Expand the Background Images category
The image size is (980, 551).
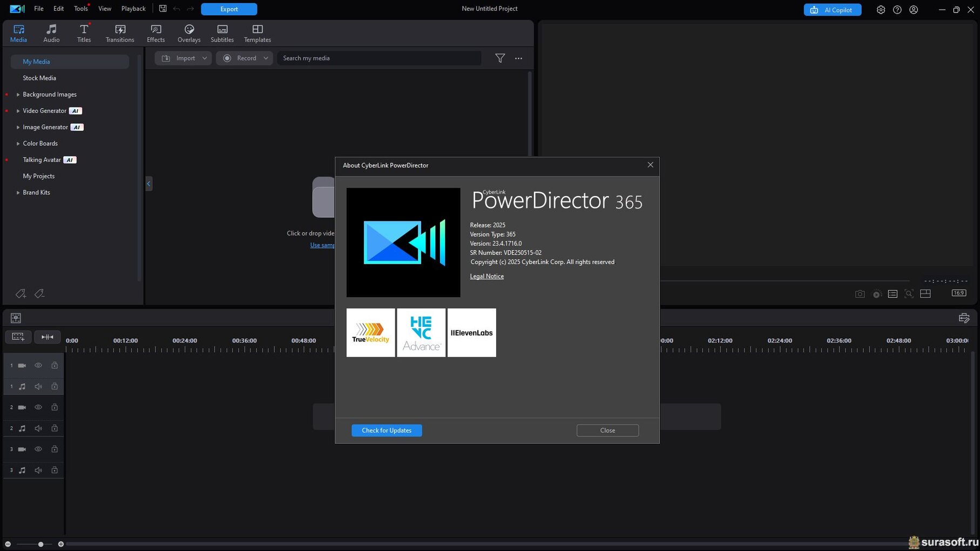pos(18,95)
